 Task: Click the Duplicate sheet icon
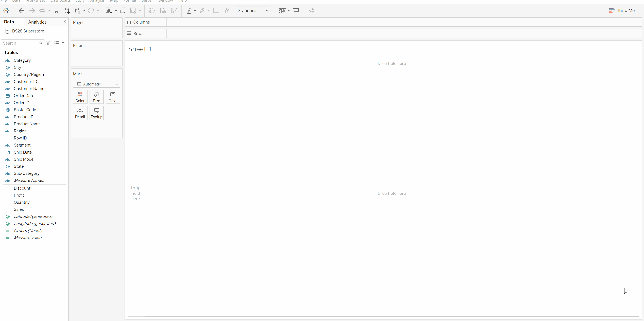[123, 10]
